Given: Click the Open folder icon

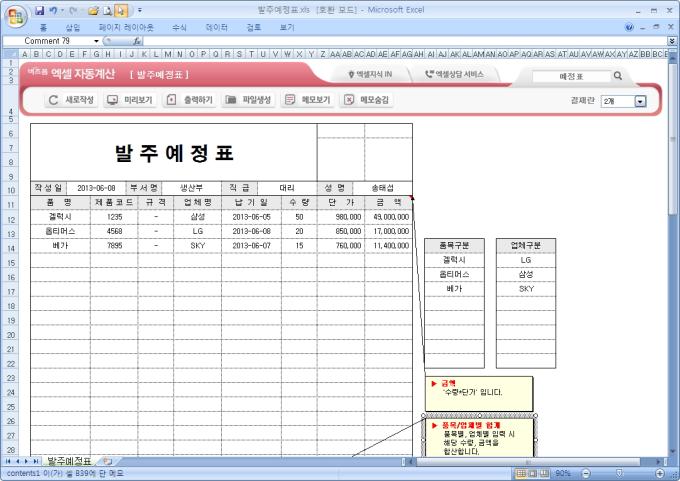Looking at the screenshot, I should click(93, 10).
